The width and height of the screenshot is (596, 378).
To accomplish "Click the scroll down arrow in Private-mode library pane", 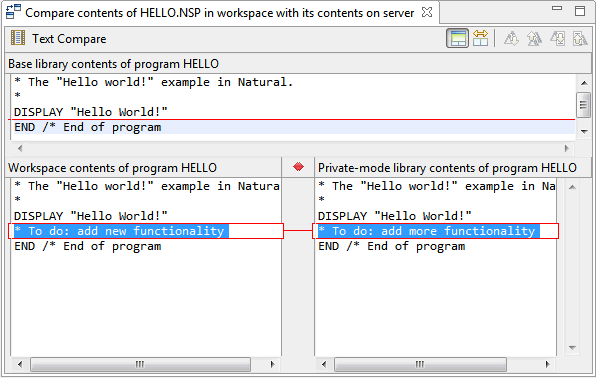I will point(572,348).
